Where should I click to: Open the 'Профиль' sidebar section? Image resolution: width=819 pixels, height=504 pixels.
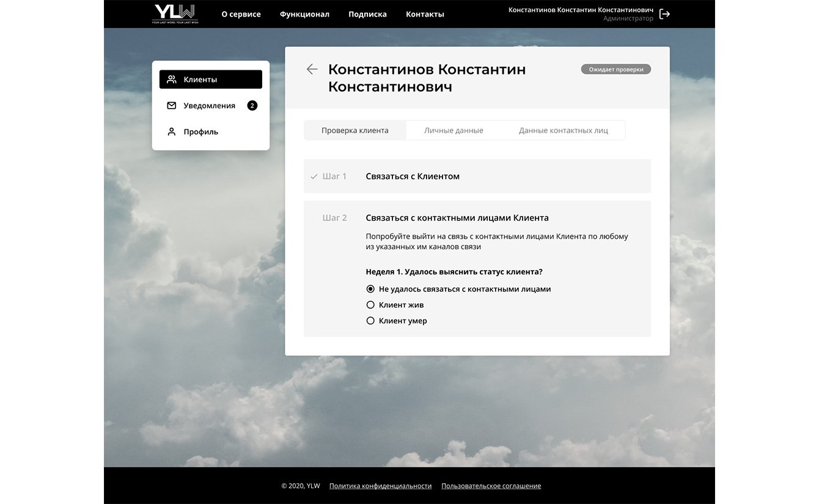tap(211, 131)
